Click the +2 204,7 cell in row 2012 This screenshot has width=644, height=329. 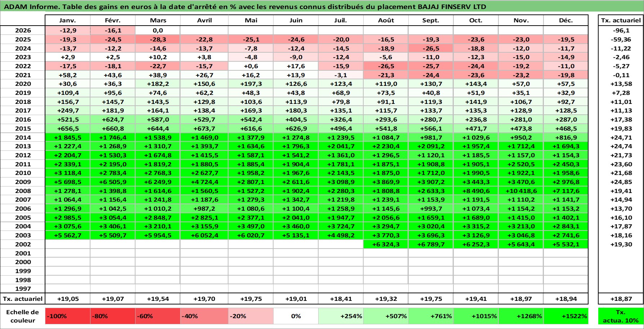click(x=68, y=155)
